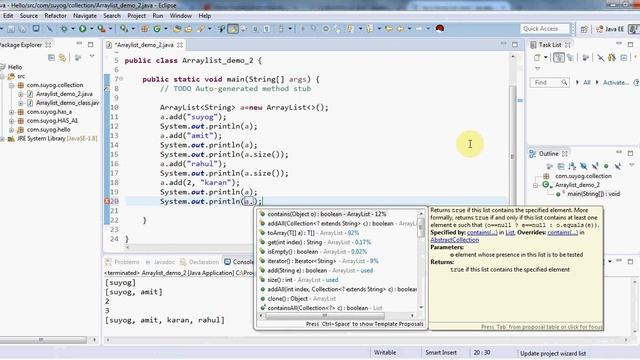Click the AbstractCollection link in Javadoc popup
The height and width of the screenshot is (360, 640).
click(x=454, y=240)
